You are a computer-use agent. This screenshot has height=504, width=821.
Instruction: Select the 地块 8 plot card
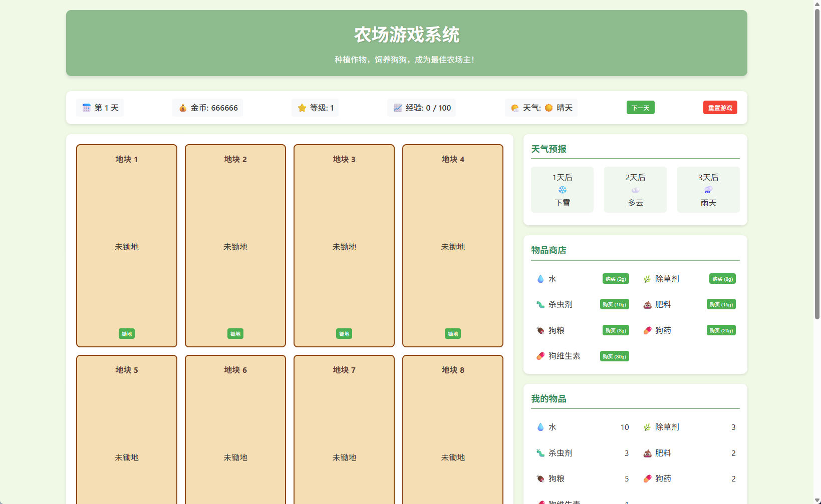[453, 429]
